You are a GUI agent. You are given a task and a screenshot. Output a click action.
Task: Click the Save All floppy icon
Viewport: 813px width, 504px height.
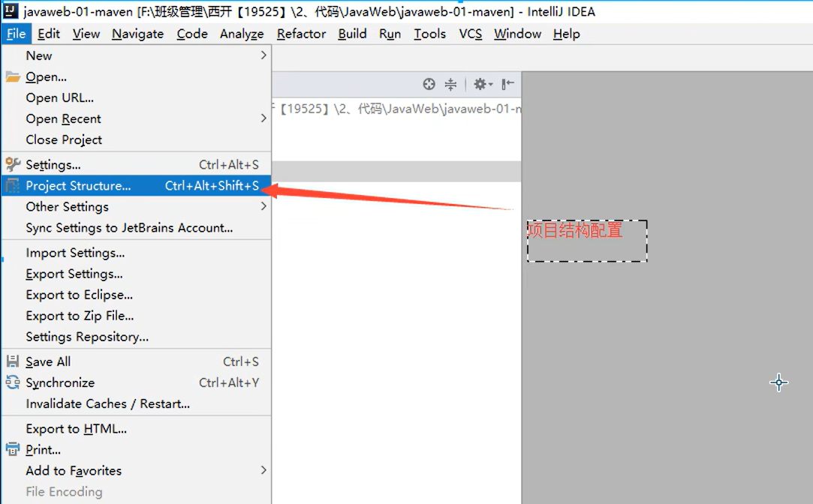(x=13, y=361)
